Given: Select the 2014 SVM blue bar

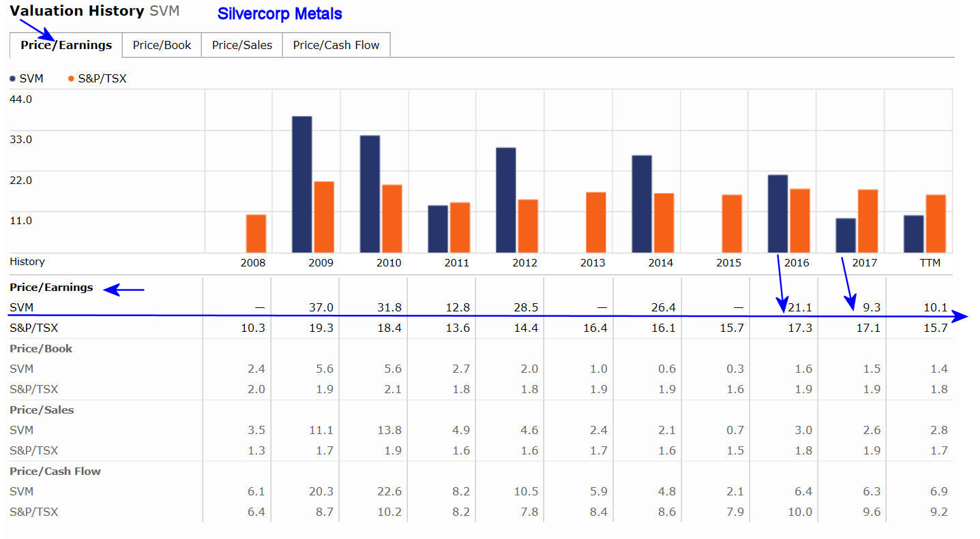Looking at the screenshot, I should [642, 204].
